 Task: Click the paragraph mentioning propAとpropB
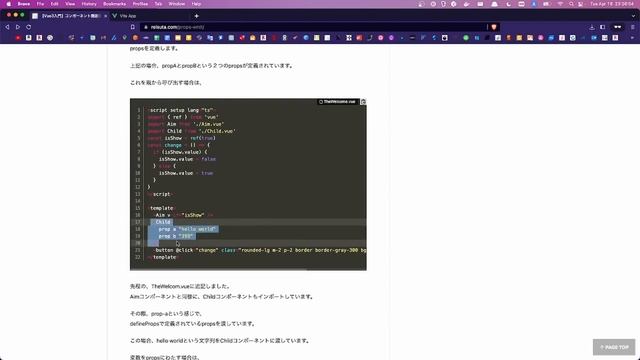[x=211, y=66]
